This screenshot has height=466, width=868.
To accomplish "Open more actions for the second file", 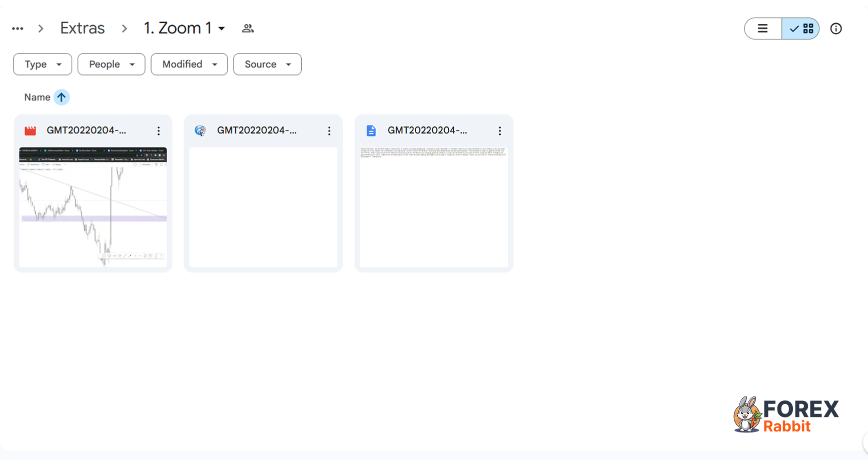I will (329, 131).
